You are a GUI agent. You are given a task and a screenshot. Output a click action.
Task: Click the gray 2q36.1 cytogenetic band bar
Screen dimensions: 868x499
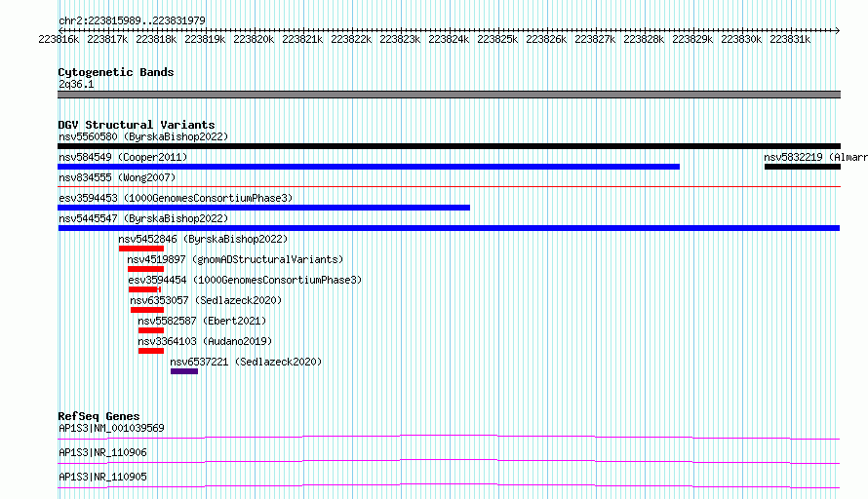coord(449,95)
